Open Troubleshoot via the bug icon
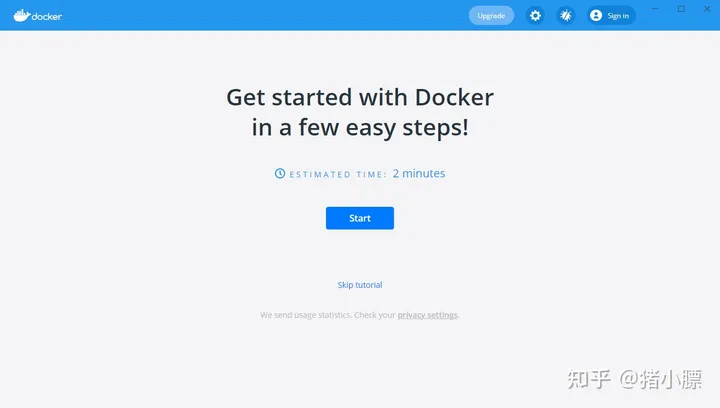Screen dimensions: 720x408 click(x=566, y=16)
